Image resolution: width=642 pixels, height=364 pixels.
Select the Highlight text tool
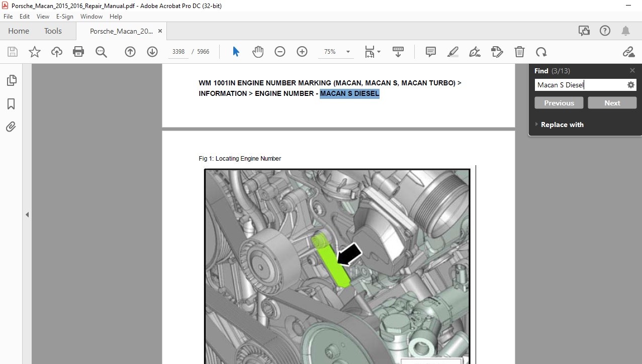(452, 52)
